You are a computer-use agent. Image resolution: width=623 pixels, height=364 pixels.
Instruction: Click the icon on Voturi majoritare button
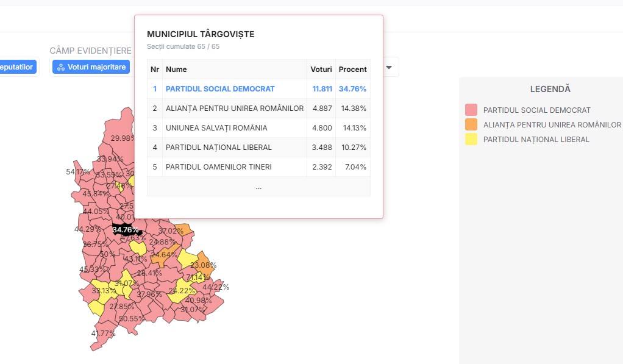[x=61, y=67]
